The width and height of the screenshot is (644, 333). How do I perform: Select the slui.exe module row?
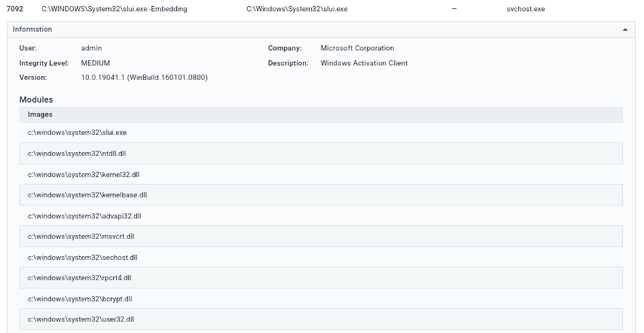coord(77,132)
